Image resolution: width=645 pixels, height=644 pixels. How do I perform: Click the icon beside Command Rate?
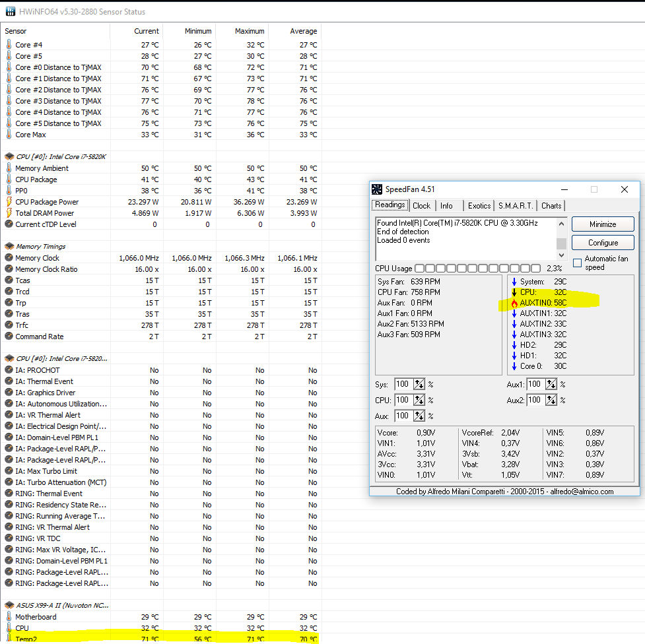click(9, 336)
